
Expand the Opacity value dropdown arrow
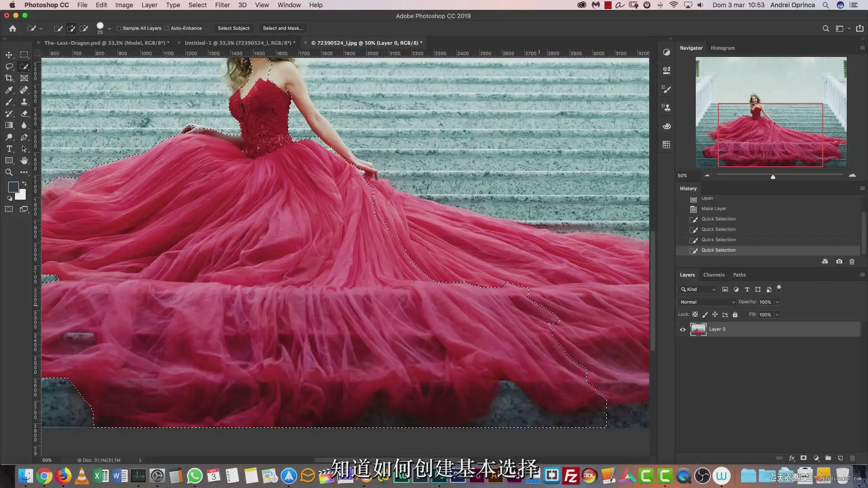tap(777, 302)
